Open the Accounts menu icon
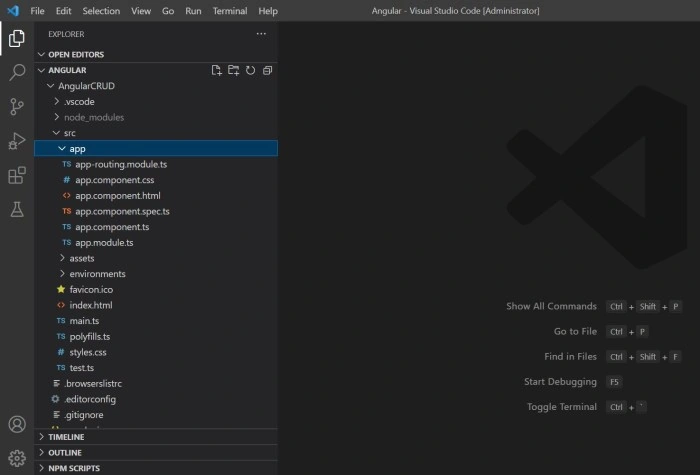Screen dimensions: 700x475 tap(17, 424)
